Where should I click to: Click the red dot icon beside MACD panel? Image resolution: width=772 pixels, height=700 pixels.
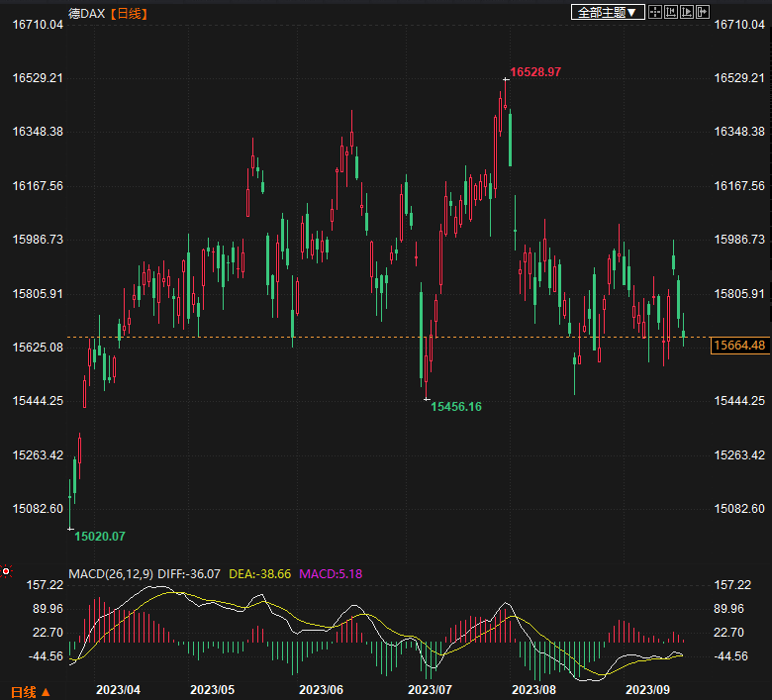pos(6,571)
